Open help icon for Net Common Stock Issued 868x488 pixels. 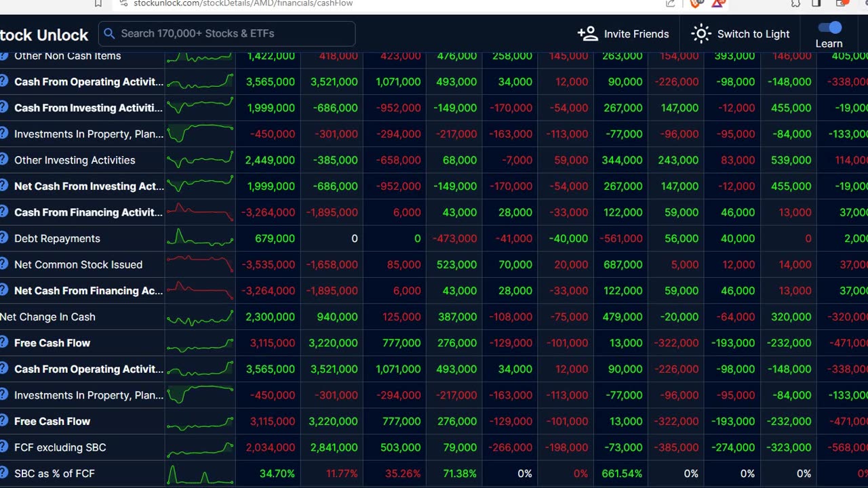click(x=3, y=264)
